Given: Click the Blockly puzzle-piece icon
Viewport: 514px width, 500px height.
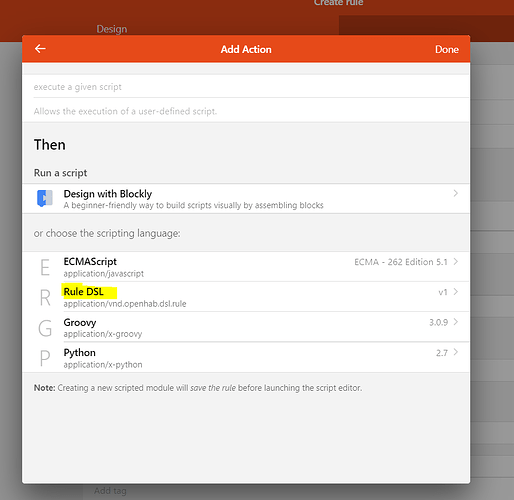Looking at the screenshot, I should [x=45, y=198].
